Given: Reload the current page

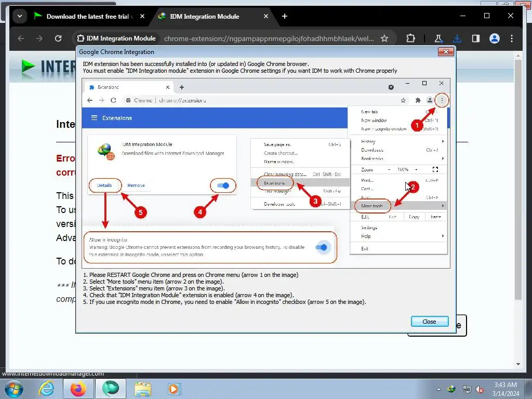Looking at the screenshot, I should pos(58,38).
